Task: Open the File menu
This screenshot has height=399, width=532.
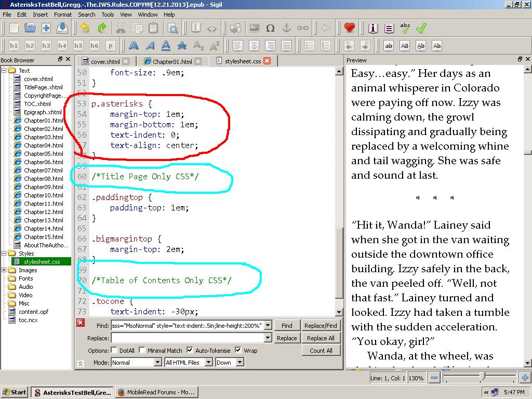Action: (x=7, y=15)
